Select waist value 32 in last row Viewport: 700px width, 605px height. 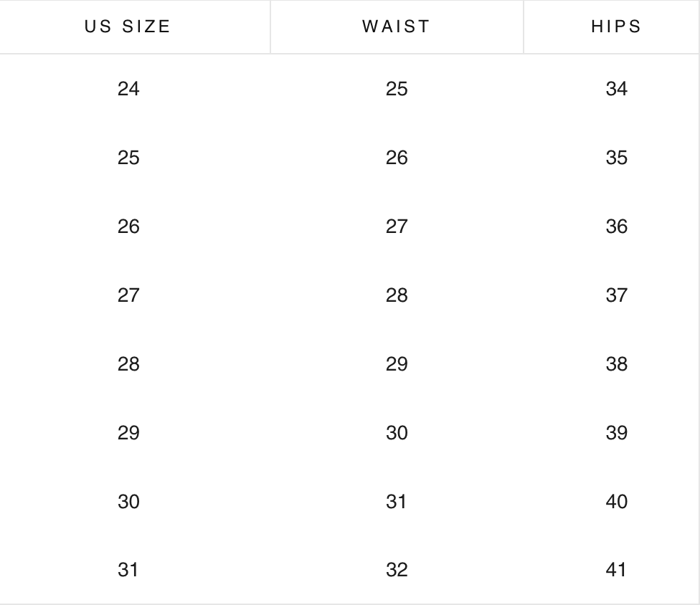[x=397, y=570]
